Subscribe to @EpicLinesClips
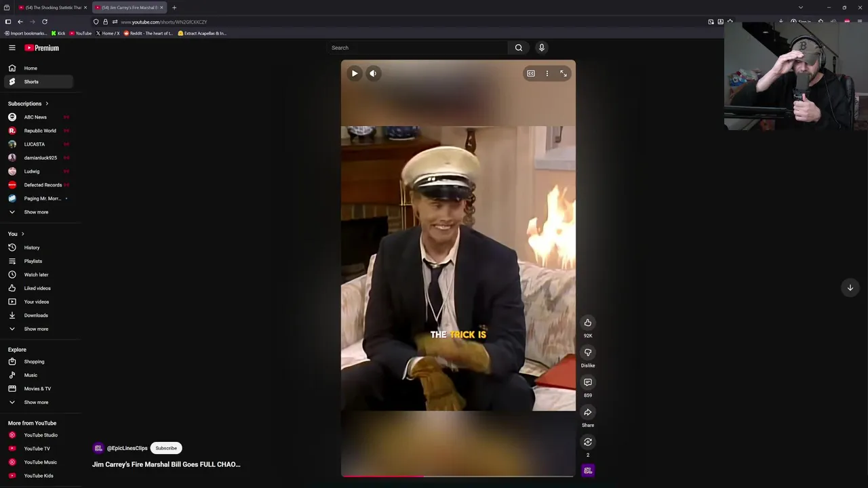This screenshot has height=488, width=868. tap(166, 448)
